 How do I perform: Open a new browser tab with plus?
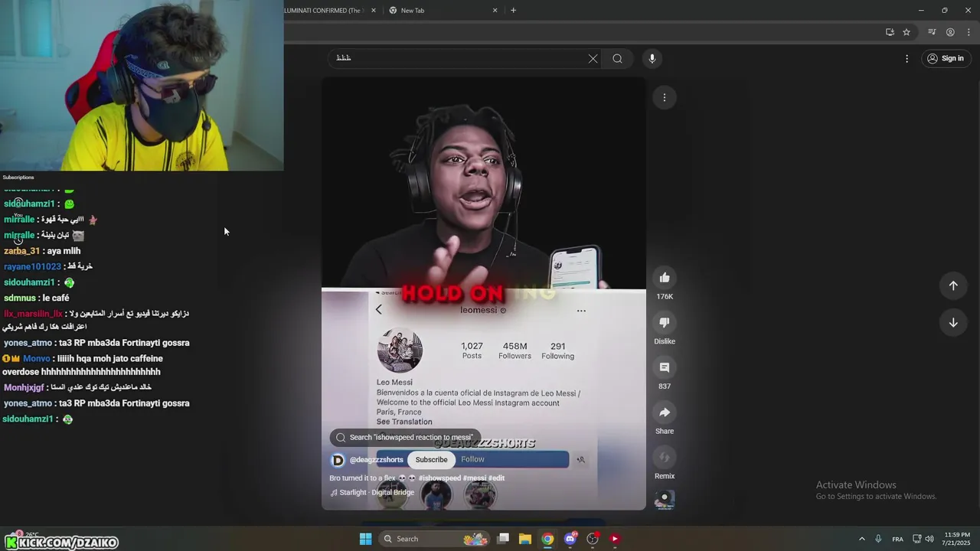pyautogui.click(x=513, y=10)
